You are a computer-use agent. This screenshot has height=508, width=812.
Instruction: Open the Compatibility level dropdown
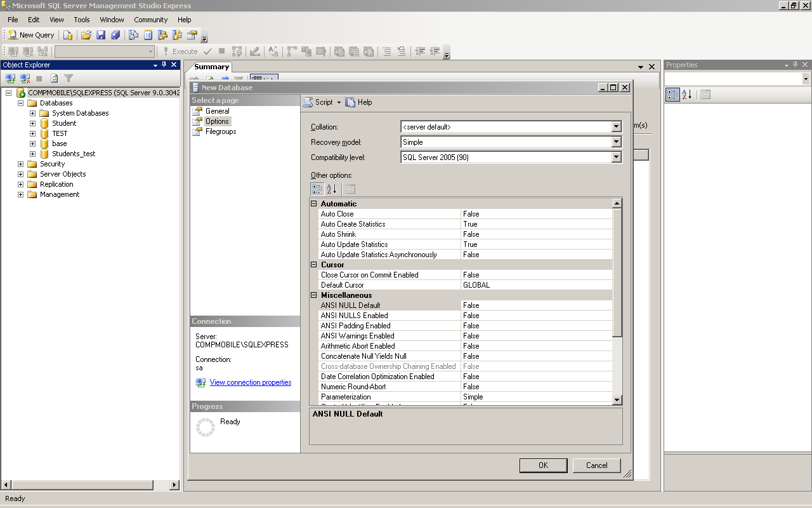coord(616,157)
